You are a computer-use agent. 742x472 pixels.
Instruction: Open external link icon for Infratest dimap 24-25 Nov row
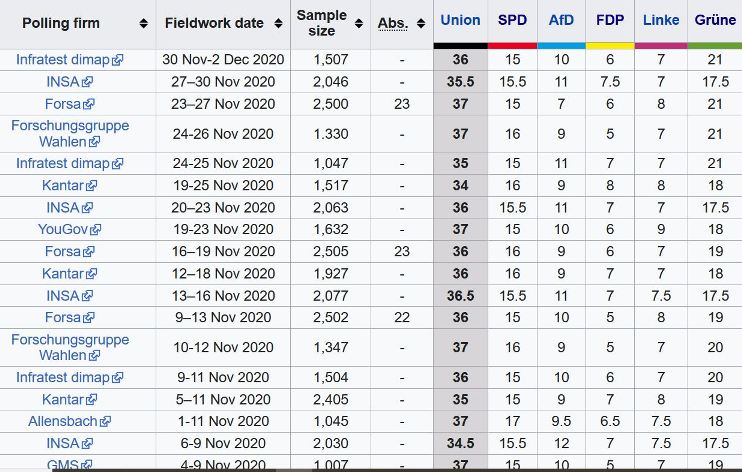117,164
